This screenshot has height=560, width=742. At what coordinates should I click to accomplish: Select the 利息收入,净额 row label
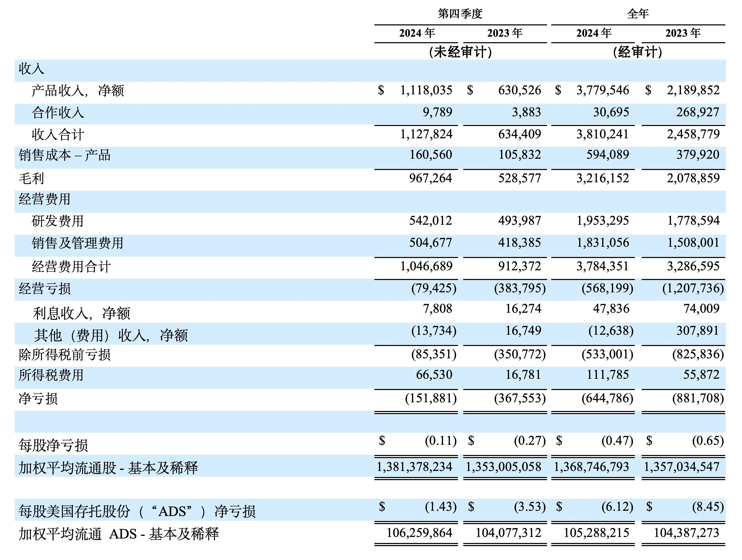81,313
